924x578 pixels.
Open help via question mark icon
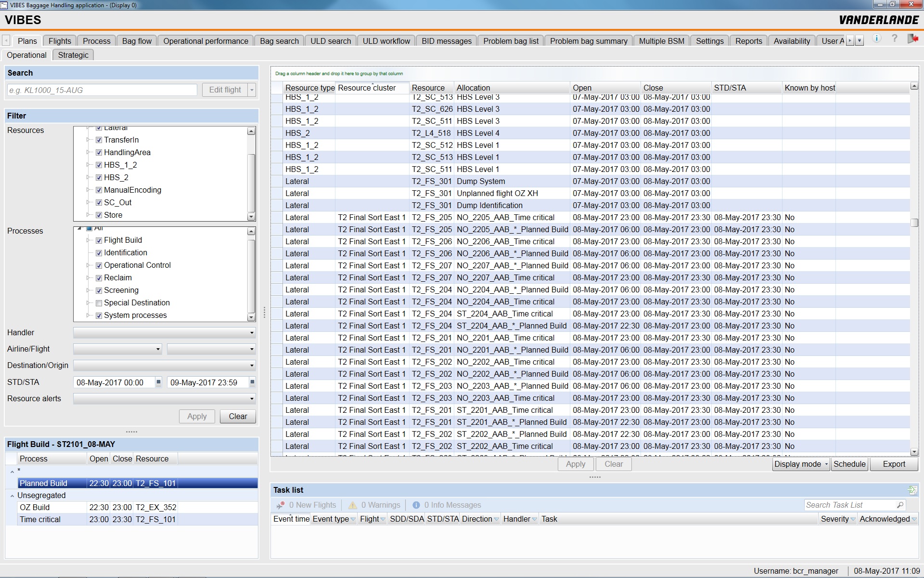tap(895, 39)
